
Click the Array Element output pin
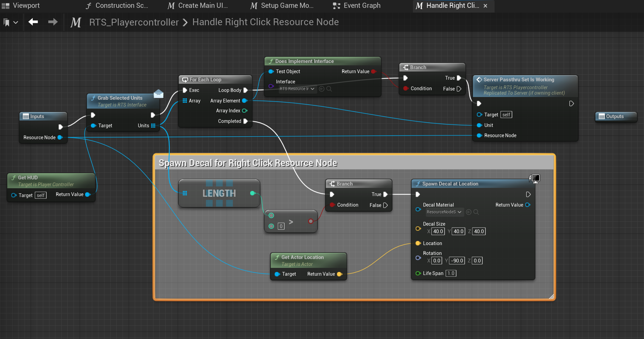(244, 101)
